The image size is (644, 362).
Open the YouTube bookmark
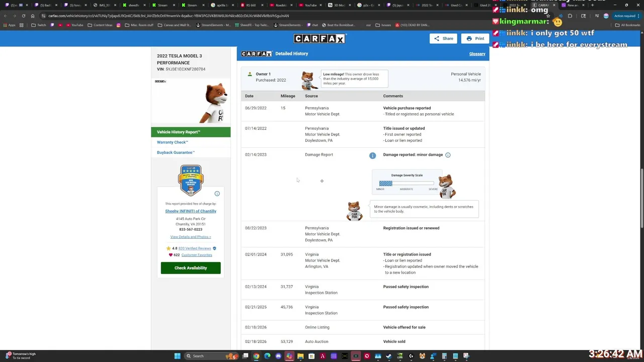74,25
